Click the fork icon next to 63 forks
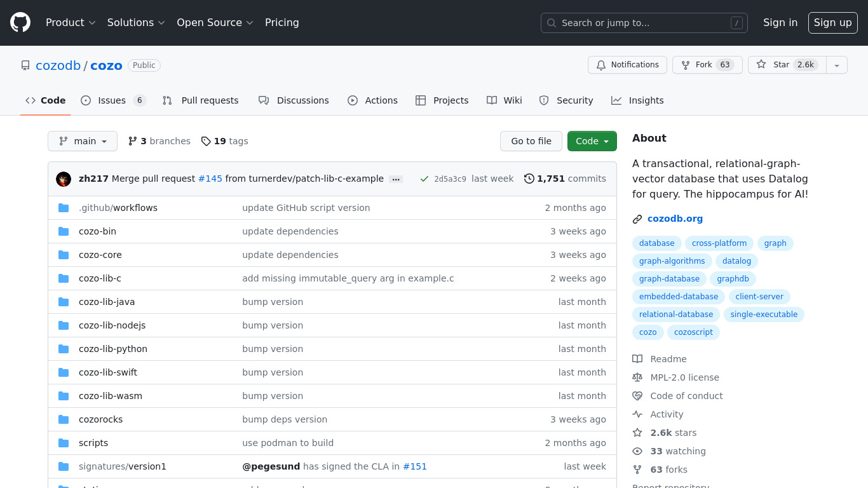The image size is (868, 488). [x=637, y=470]
